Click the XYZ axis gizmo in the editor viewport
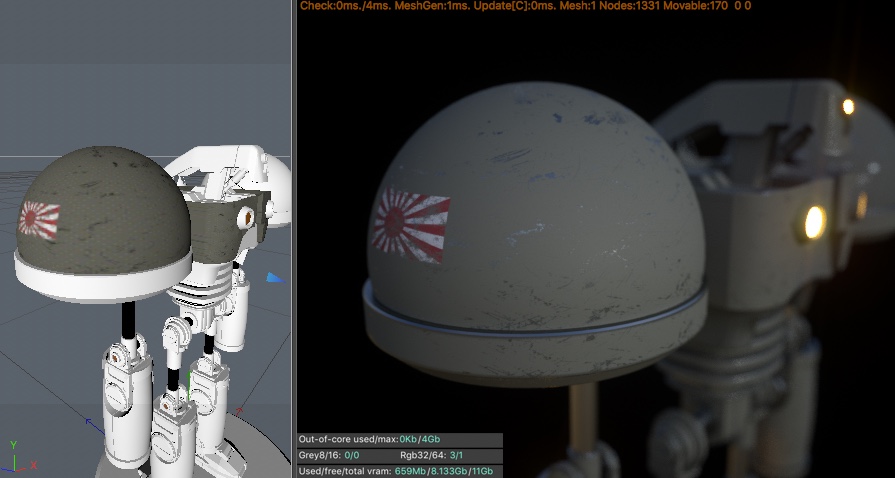895x478 pixels. pos(18,457)
